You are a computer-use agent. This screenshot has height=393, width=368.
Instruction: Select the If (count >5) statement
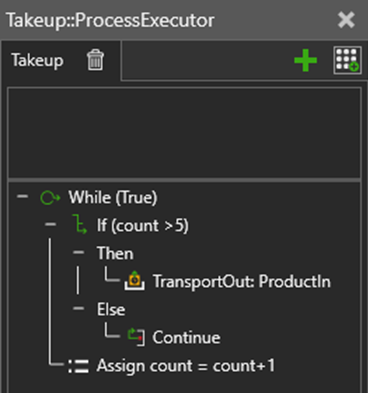pos(143,226)
